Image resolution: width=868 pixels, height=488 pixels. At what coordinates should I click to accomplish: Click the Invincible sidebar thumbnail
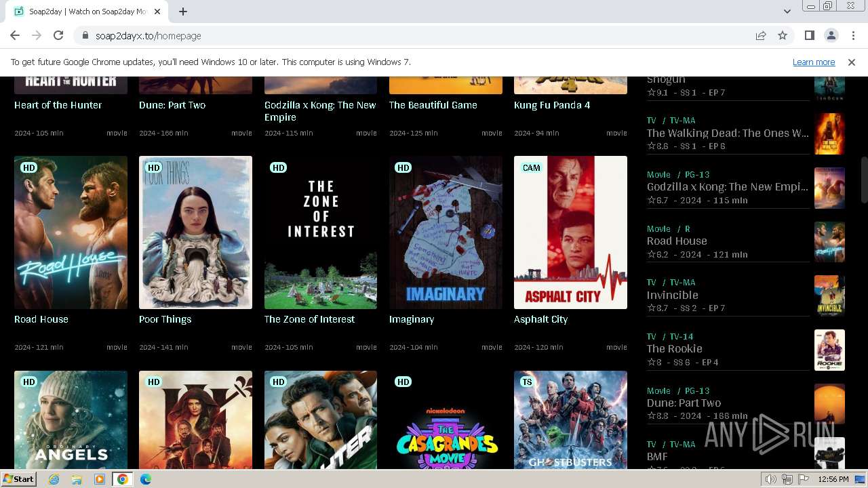(x=829, y=296)
